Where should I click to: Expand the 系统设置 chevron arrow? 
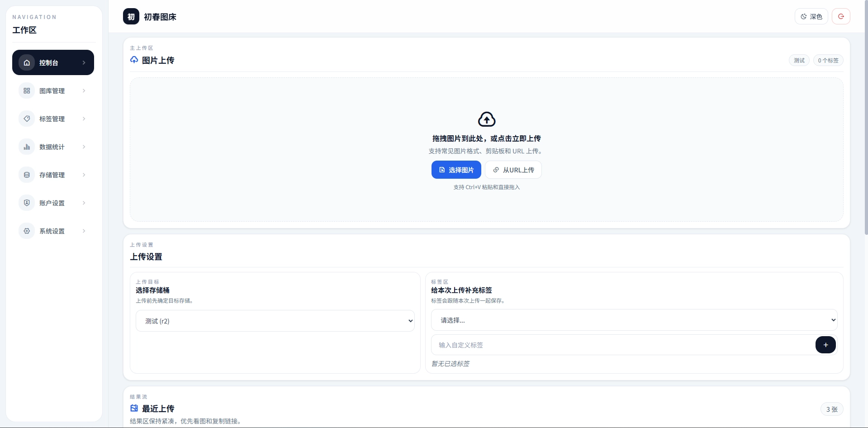[x=84, y=231]
